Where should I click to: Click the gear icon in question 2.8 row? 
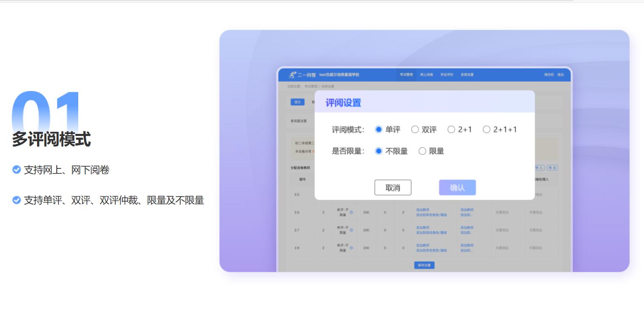tap(350, 247)
